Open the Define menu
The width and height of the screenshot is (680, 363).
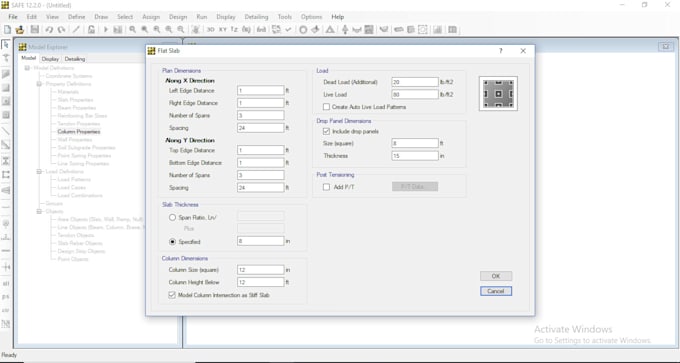(76, 17)
